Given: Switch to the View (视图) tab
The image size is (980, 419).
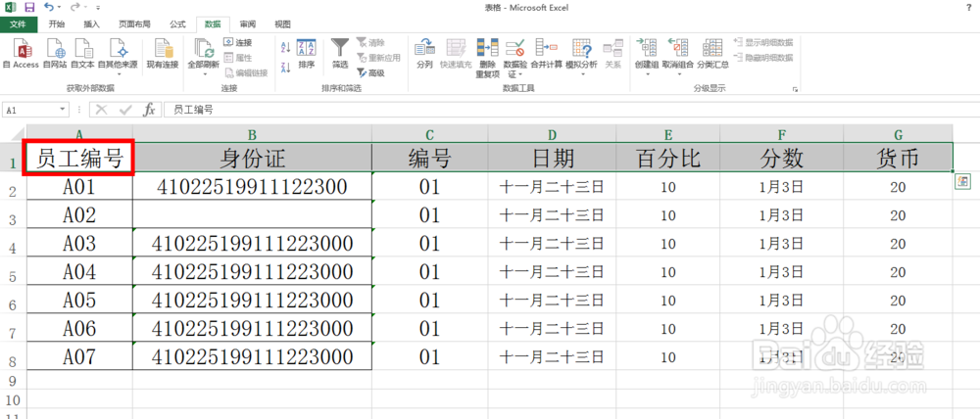Looking at the screenshot, I should [282, 24].
